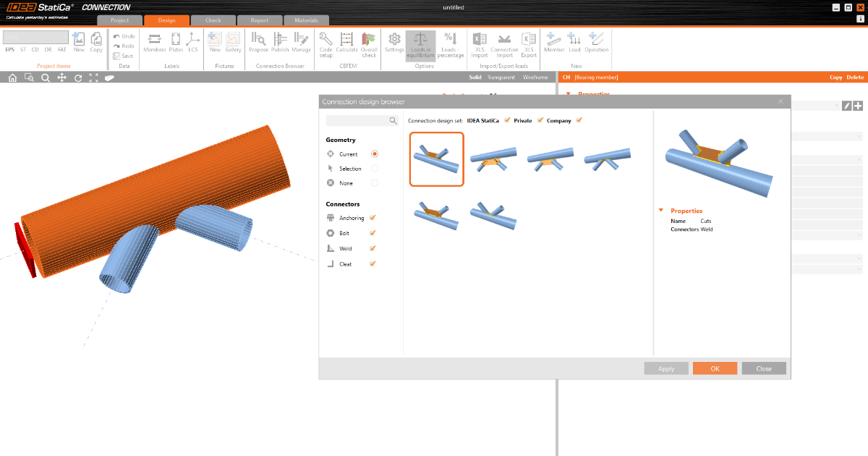Select the Selection geometry radio button
The height and width of the screenshot is (456, 868).
pos(375,169)
